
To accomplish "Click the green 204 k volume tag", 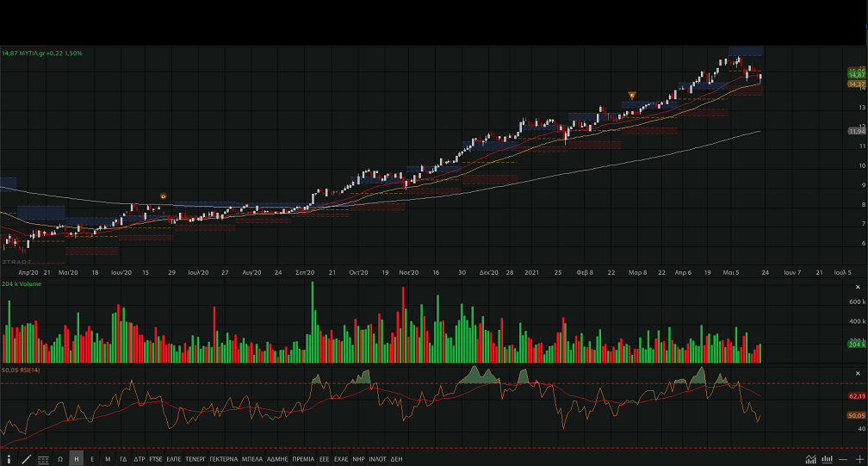I will (x=856, y=345).
